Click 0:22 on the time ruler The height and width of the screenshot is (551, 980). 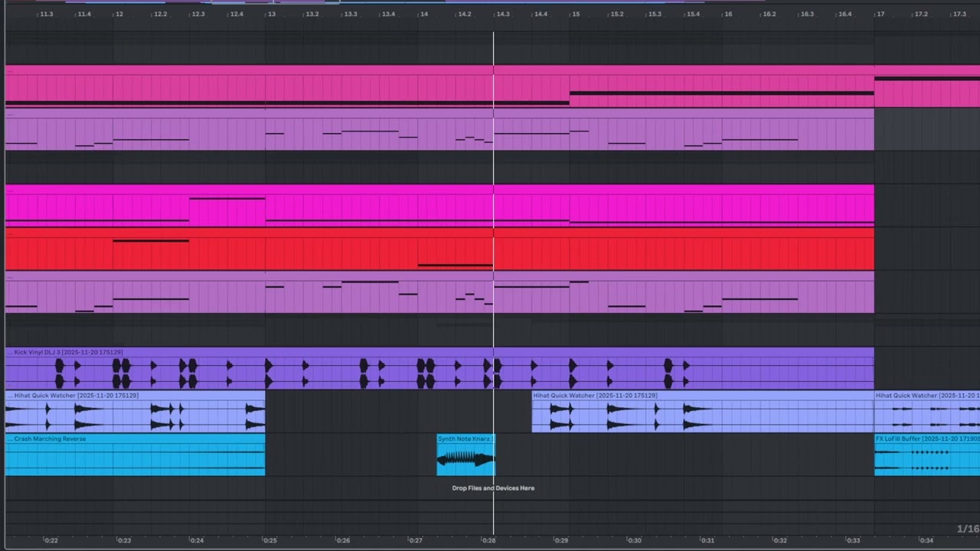pyautogui.click(x=51, y=540)
